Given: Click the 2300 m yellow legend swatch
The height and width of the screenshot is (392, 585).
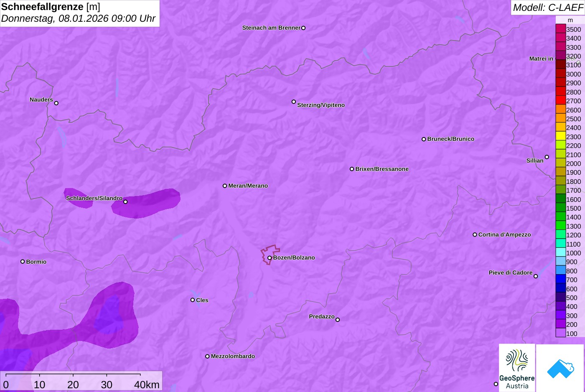Looking at the screenshot, I should click(561, 136).
